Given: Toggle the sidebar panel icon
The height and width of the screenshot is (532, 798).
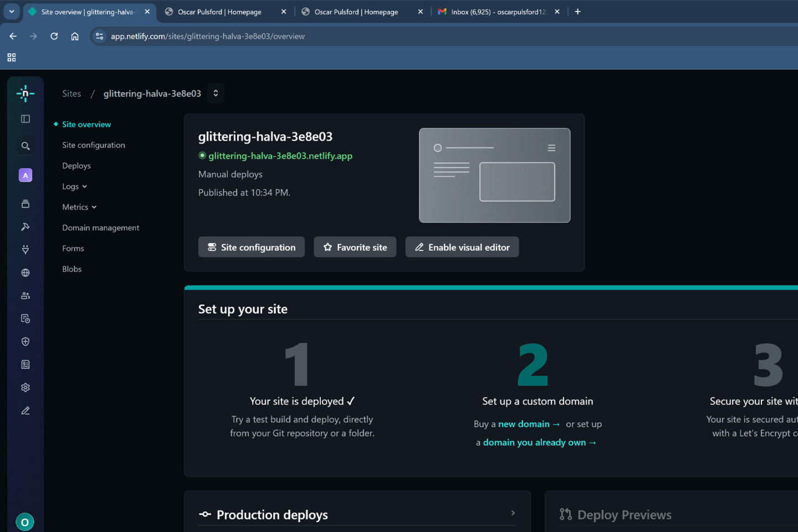Looking at the screenshot, I should pyautogui.click(x=25, y=119).
